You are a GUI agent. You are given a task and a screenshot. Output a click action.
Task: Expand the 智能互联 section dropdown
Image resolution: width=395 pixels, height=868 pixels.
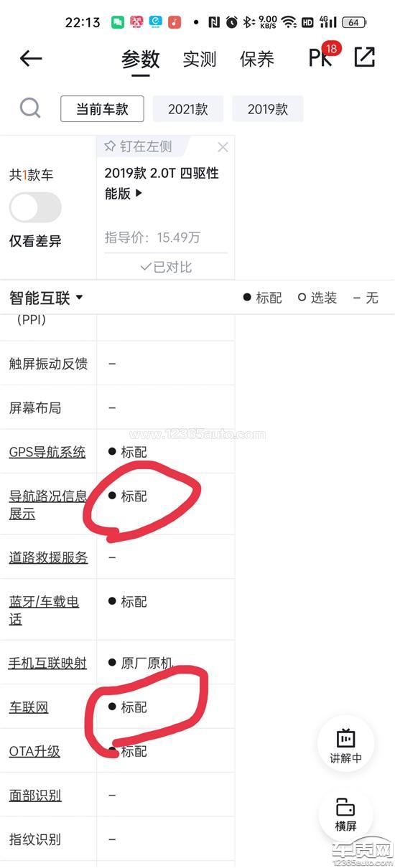pyautogui.click(x=47, y=298)
